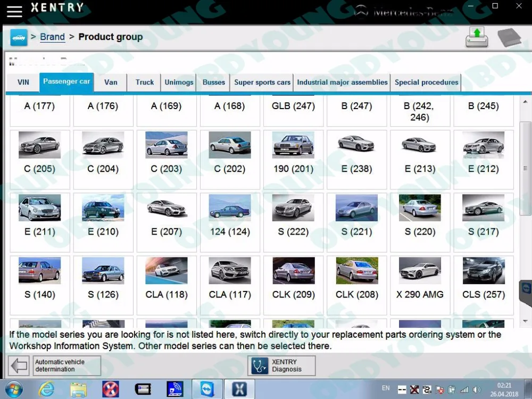The image size is (532, 399).
Task: Choose the 190 (201) car thumbnail
Action: click(294, 145)
